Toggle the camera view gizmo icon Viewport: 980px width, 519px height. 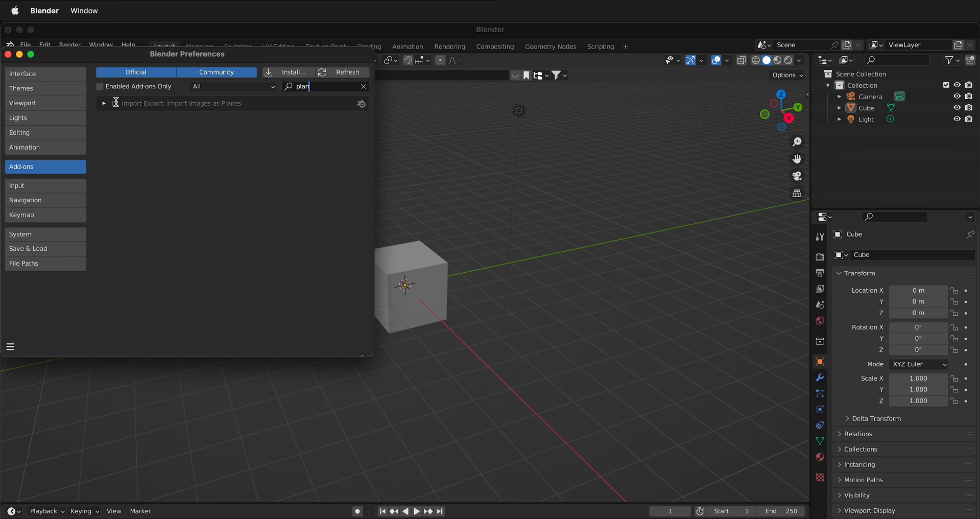coord(797,176)
